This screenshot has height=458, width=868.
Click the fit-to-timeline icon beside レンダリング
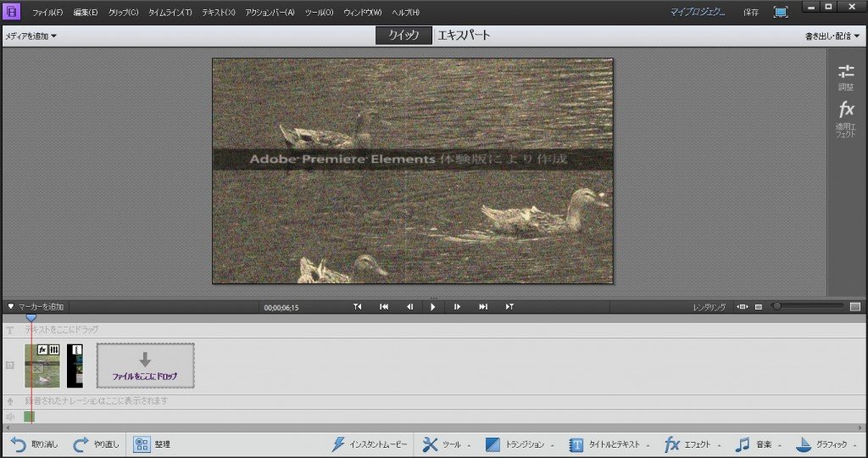(x=743, y=307)
